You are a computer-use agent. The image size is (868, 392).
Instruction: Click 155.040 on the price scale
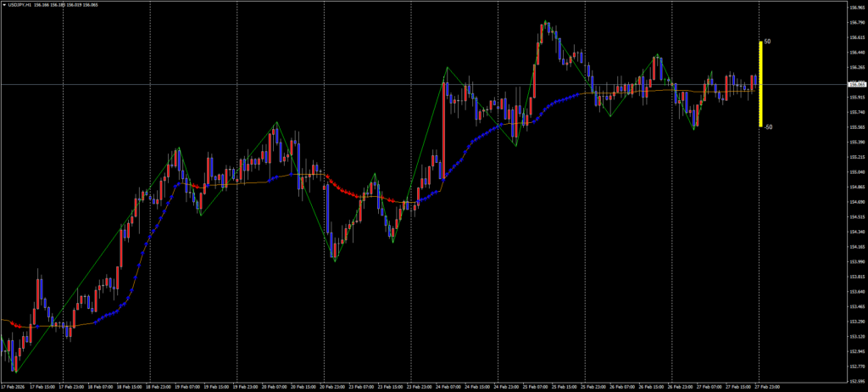pos(857,172)
